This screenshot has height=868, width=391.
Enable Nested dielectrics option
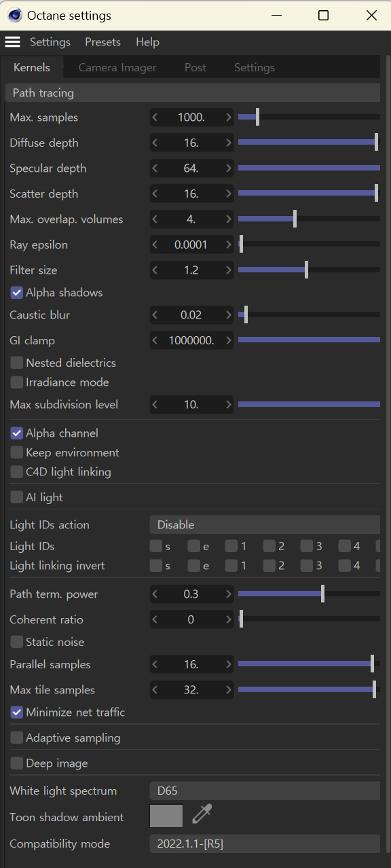click(17, 363)
